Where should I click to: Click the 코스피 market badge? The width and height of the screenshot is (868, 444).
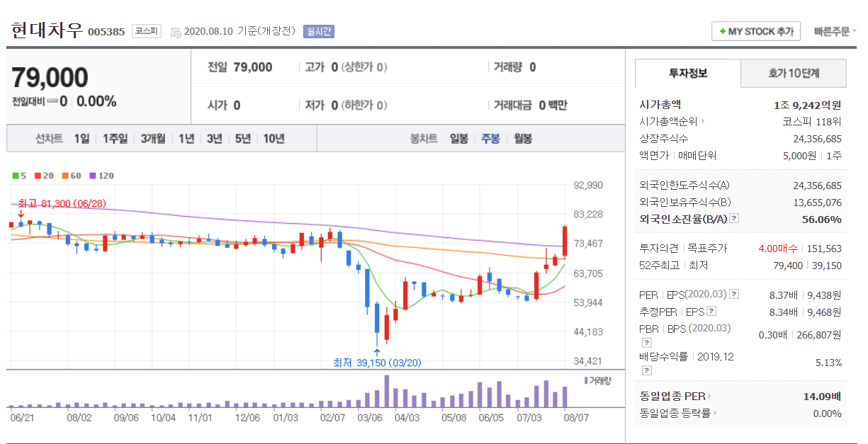(147, 31)
